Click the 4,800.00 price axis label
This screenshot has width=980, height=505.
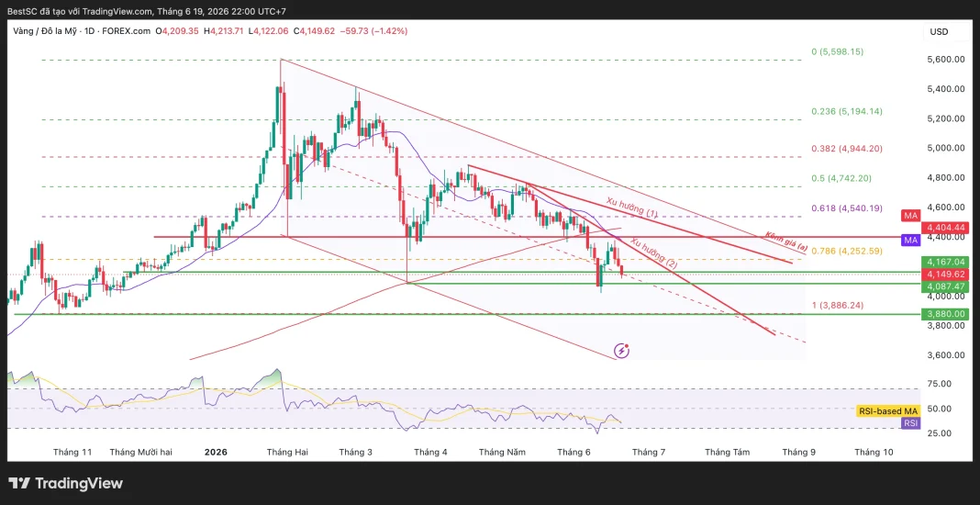pos(946,178)
